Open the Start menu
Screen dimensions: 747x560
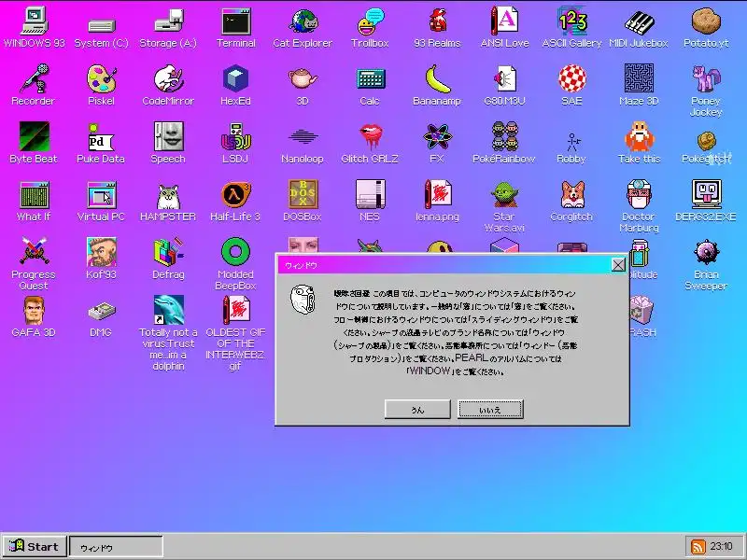[35, 547]
